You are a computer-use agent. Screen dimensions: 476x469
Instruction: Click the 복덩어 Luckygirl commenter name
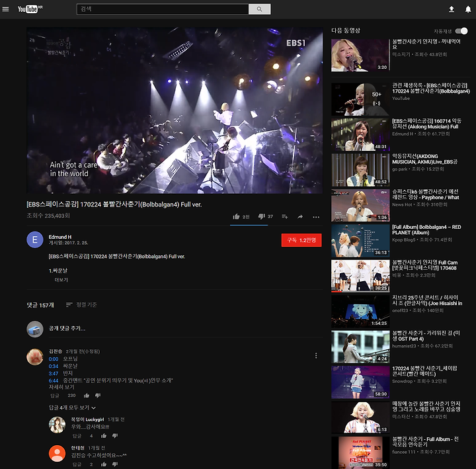pos(87,419)
